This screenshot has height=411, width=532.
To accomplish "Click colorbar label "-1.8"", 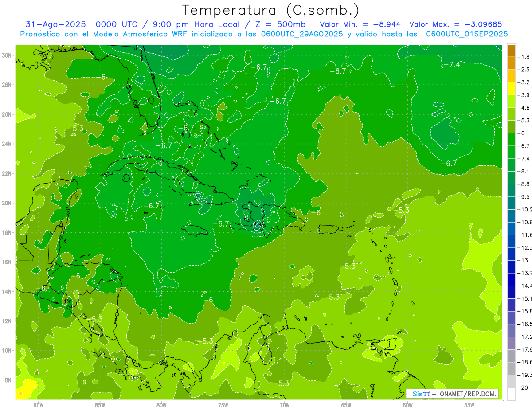I will click(524, 57).
